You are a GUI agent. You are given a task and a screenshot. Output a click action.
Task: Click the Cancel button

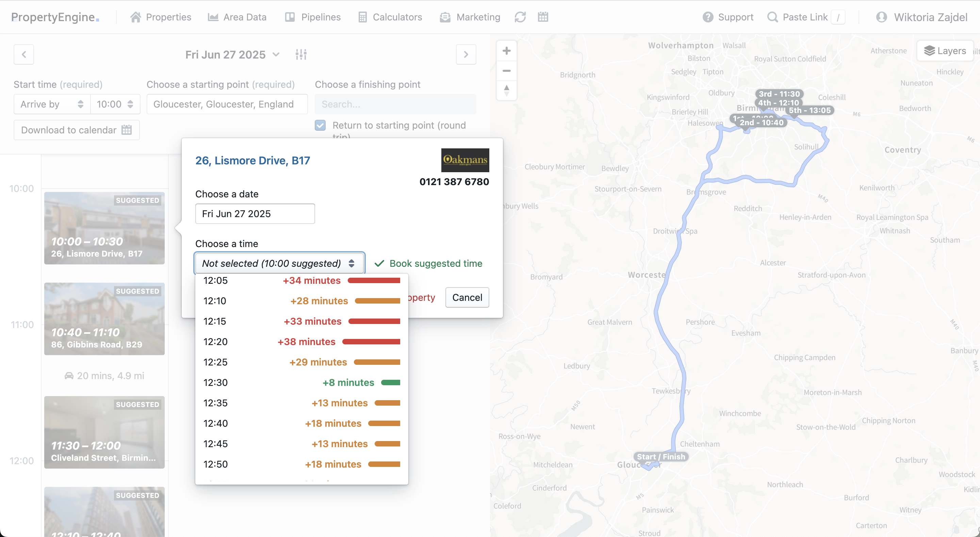pos(467,297)
